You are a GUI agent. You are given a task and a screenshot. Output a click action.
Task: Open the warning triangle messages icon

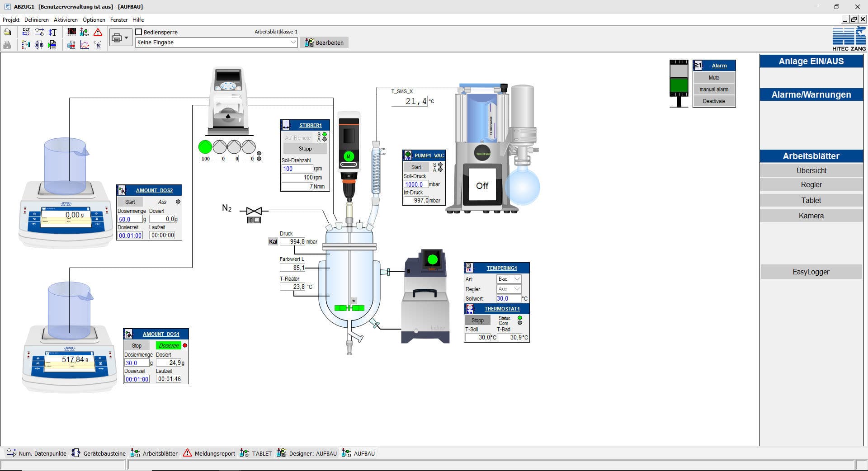[x=98, y=32]
